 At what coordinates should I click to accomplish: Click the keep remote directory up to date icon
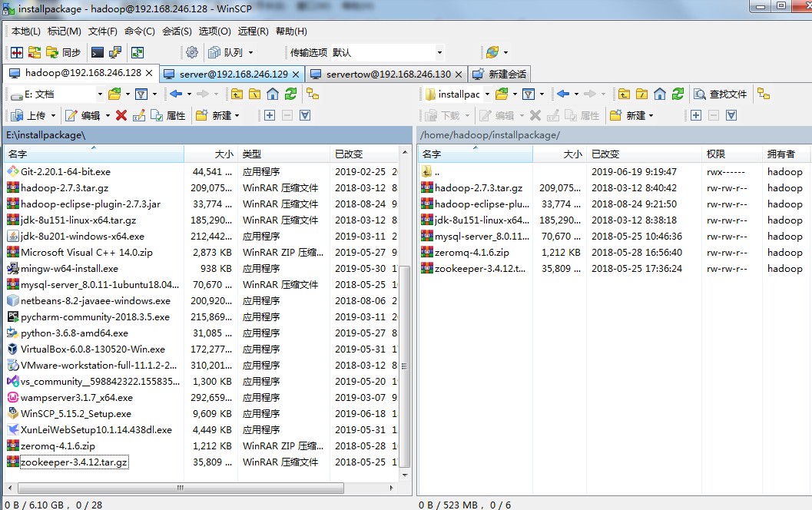(138, 52)
